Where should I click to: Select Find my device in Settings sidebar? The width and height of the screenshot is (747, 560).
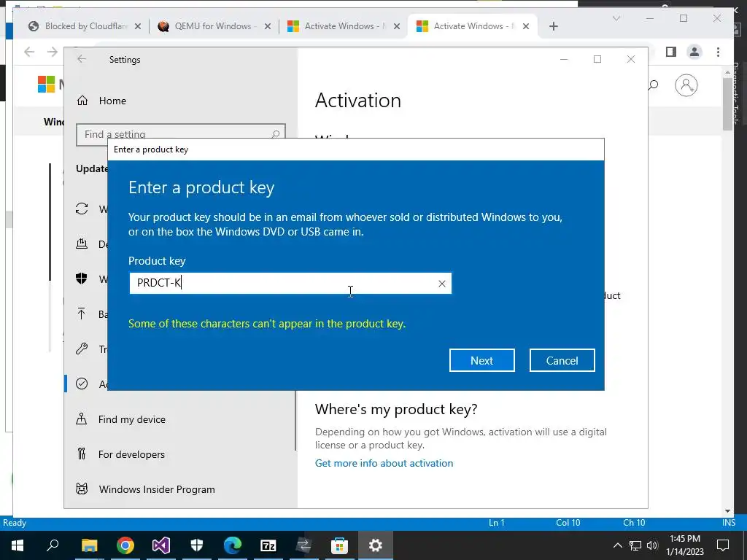[x=132, y=419]
